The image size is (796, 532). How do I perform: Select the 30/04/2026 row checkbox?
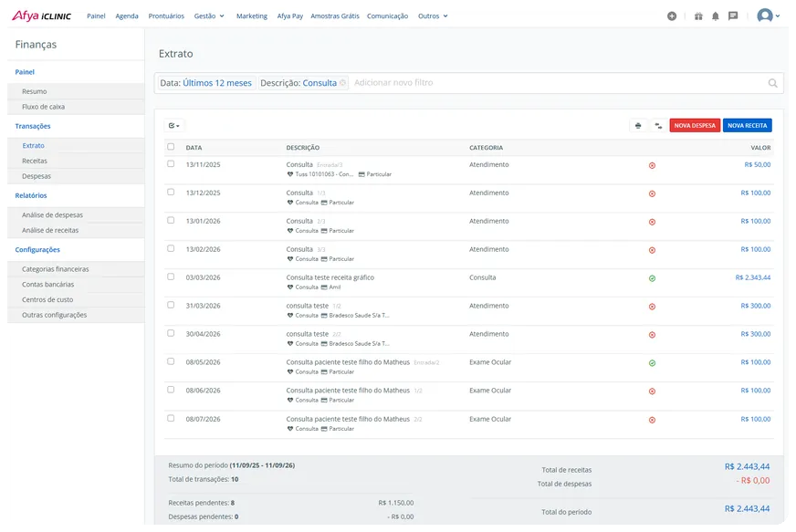pos(171,333)
